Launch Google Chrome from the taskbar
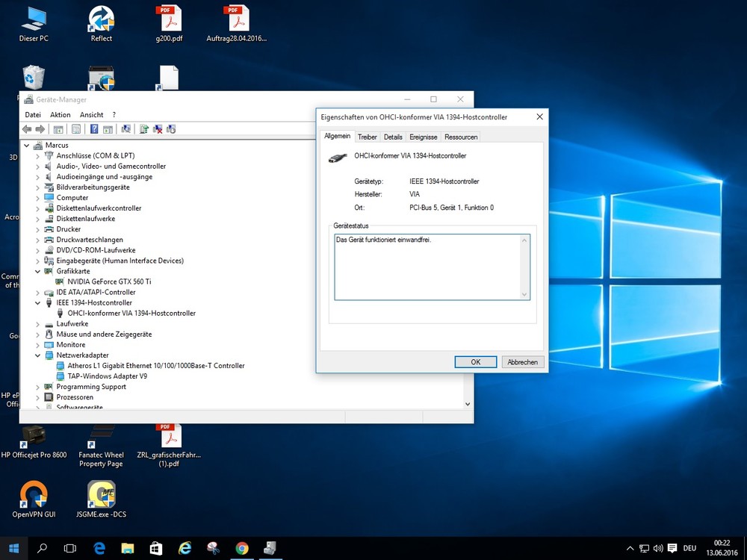Viewport: 747px width, 560px height. pos(241,548)
